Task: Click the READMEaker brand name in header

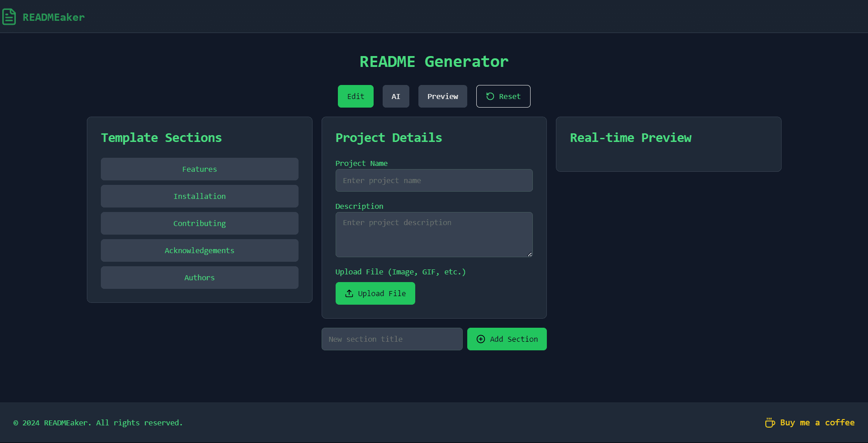Action: [53, 17]
